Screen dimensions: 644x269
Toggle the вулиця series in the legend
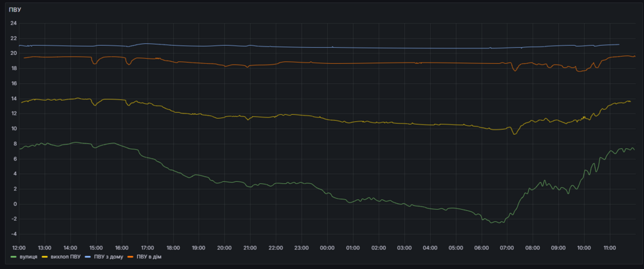29,257
